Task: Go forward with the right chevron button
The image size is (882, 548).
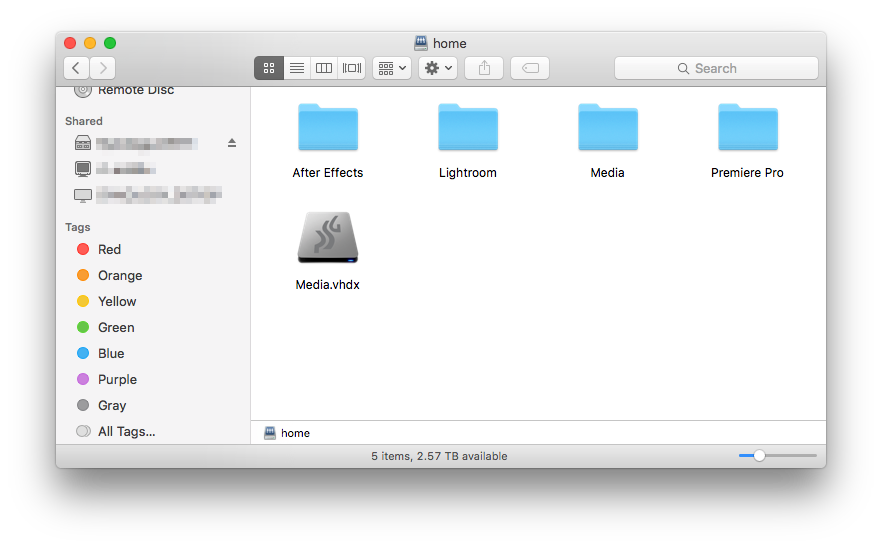Action: tap(102, 68)
